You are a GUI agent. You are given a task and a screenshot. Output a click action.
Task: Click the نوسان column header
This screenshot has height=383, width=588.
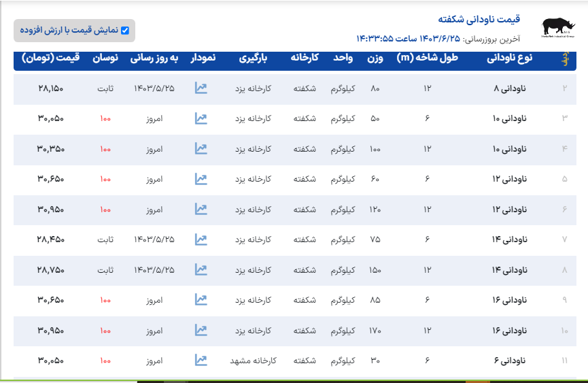pyautogui.click(x=105, y=58)
